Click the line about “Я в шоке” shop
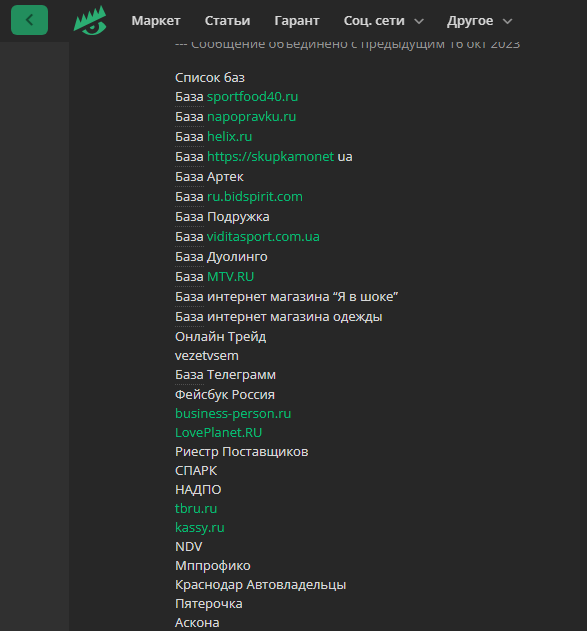 pyautogui.click(x=286, y=297)
